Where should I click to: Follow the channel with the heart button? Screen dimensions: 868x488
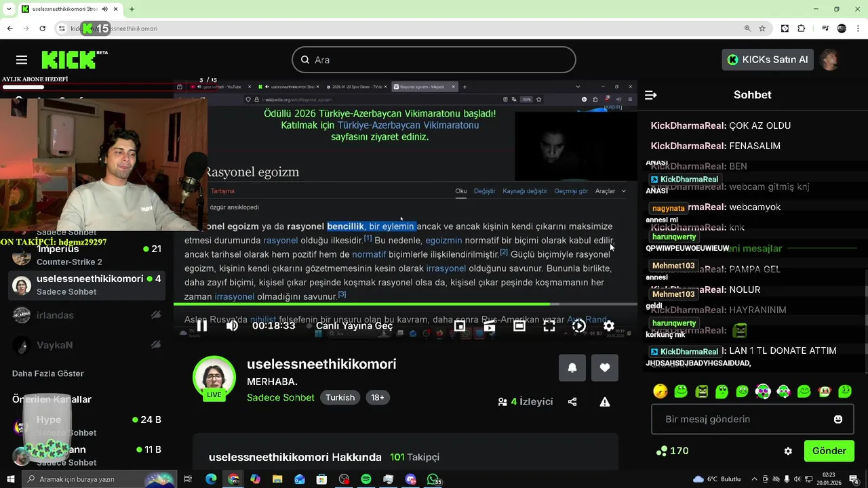(x=605, y=367)
